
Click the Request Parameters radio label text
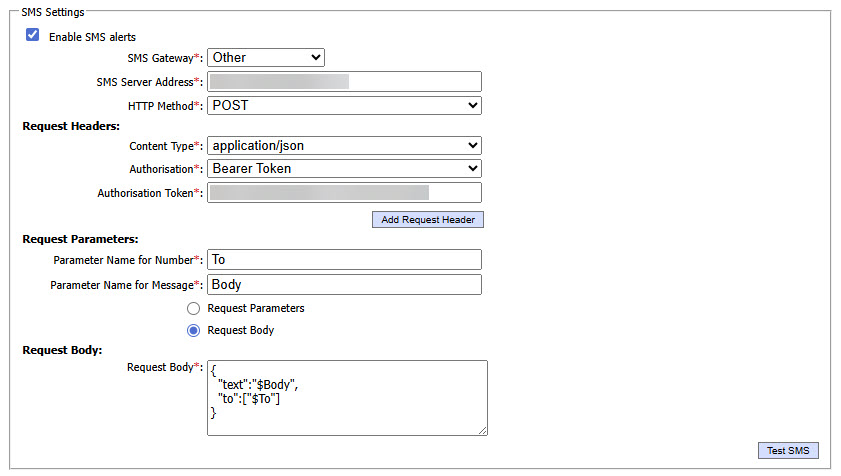tap(255, 308)
